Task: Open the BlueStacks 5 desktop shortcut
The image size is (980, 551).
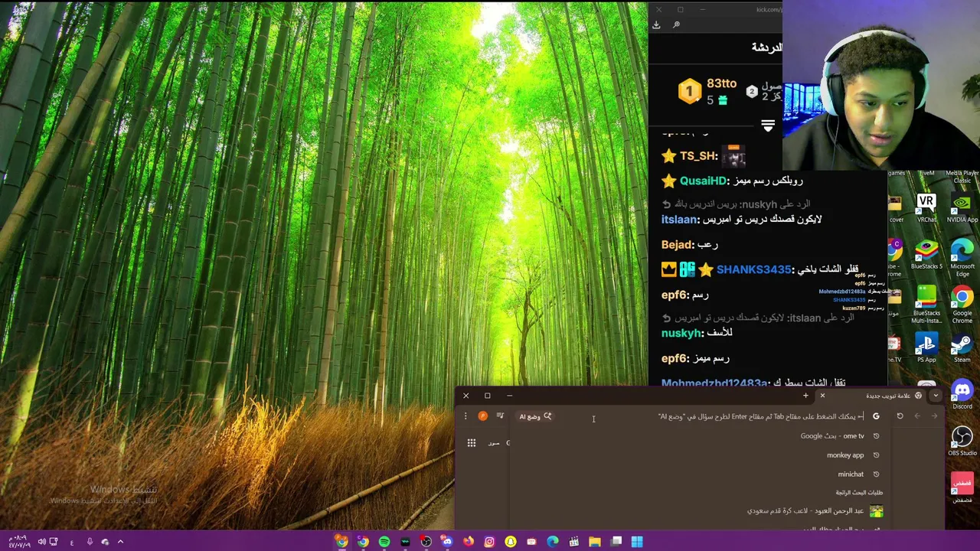Action: tap(926, 254)
